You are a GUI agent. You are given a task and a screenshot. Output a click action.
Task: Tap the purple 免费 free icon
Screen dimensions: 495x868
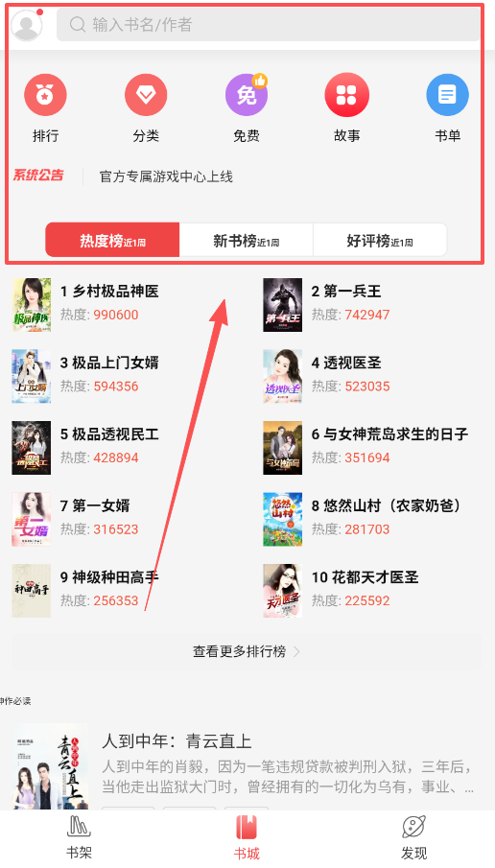247,95
